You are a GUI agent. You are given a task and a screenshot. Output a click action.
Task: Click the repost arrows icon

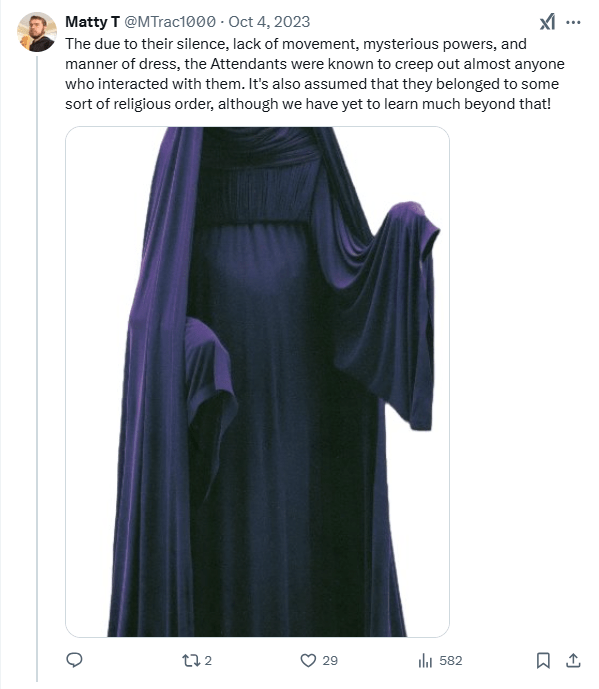point(191,660)
